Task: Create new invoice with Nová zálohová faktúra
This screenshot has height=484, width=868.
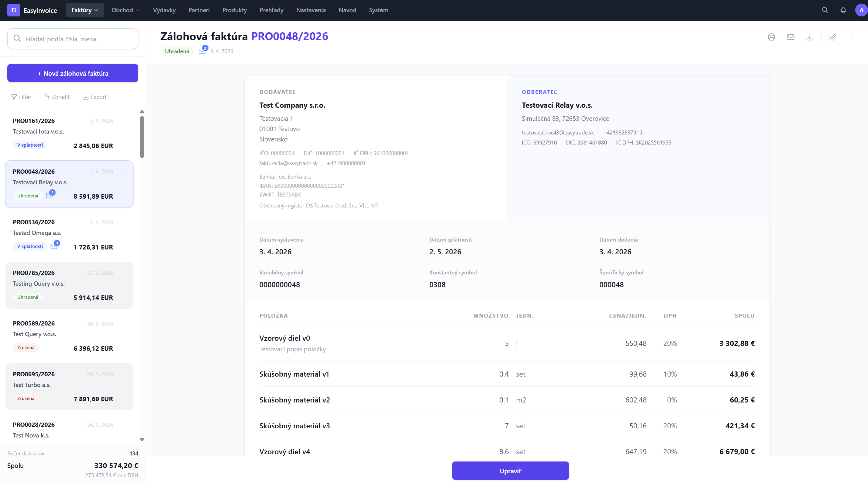Action: tap(72, 73)
